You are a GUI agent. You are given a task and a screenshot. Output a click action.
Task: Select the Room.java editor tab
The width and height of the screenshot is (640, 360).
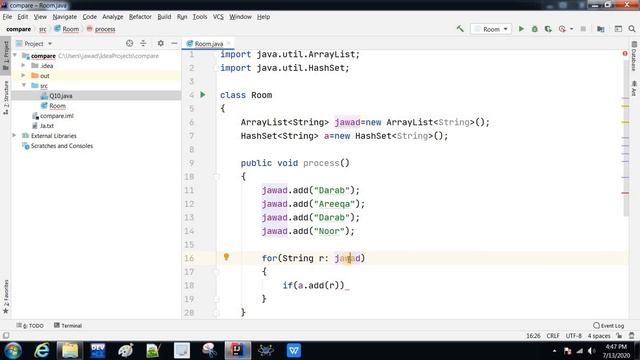(x=208, y=43)
